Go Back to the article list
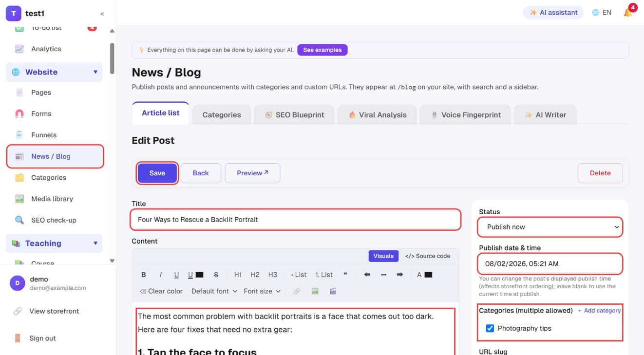644x355 pixels. click(x=201, y=173)
